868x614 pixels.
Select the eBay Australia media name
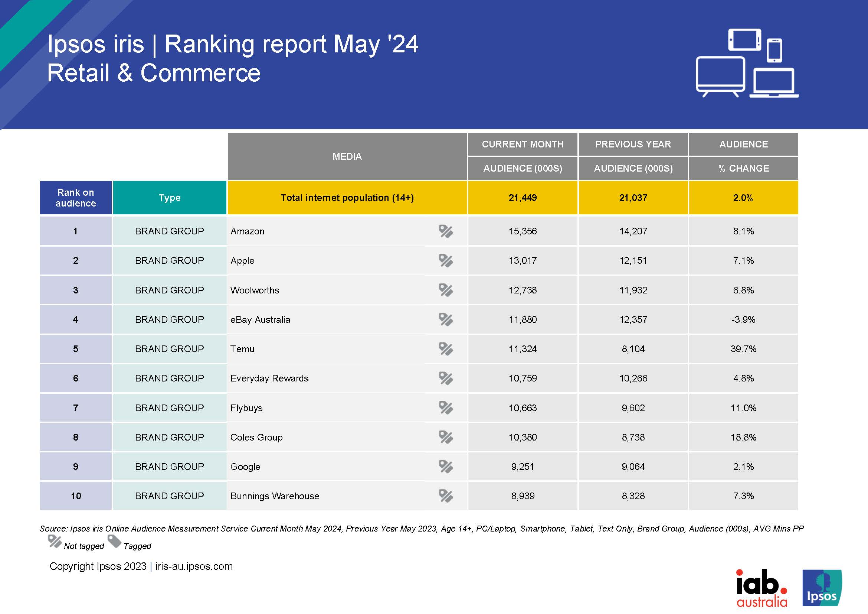260,320
